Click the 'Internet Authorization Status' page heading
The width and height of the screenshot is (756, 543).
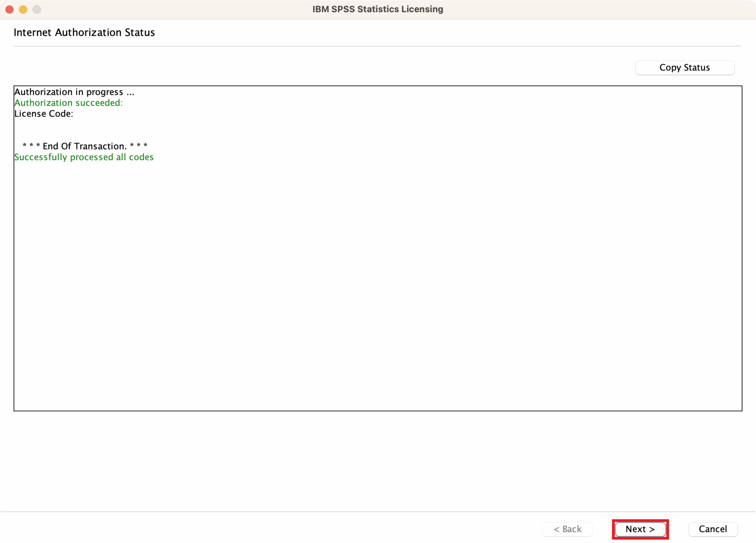pos(84,32)
